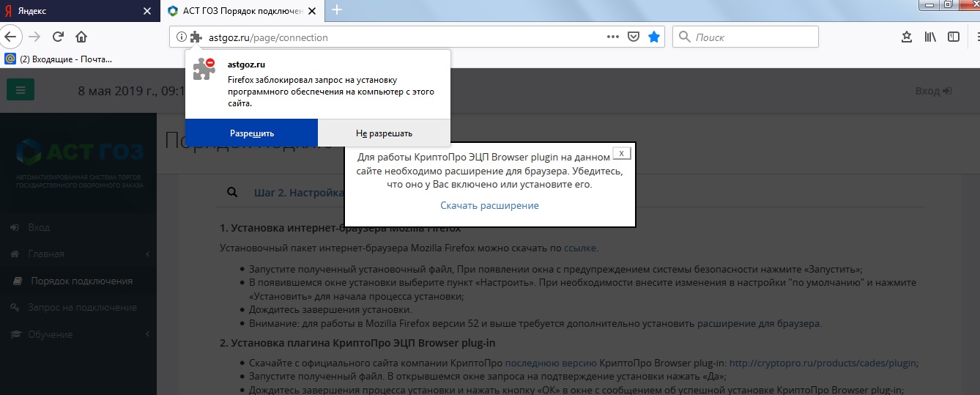Click the browser back arrow button
This screenshot has width=980, height=395.
point(11,37)
